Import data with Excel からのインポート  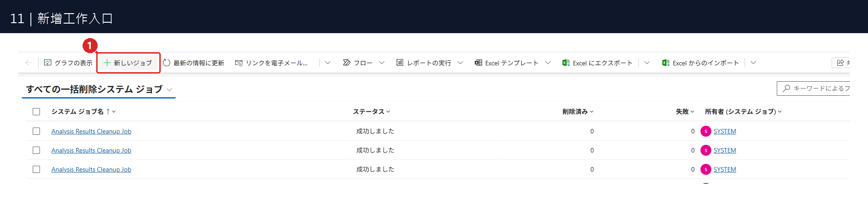700,63
